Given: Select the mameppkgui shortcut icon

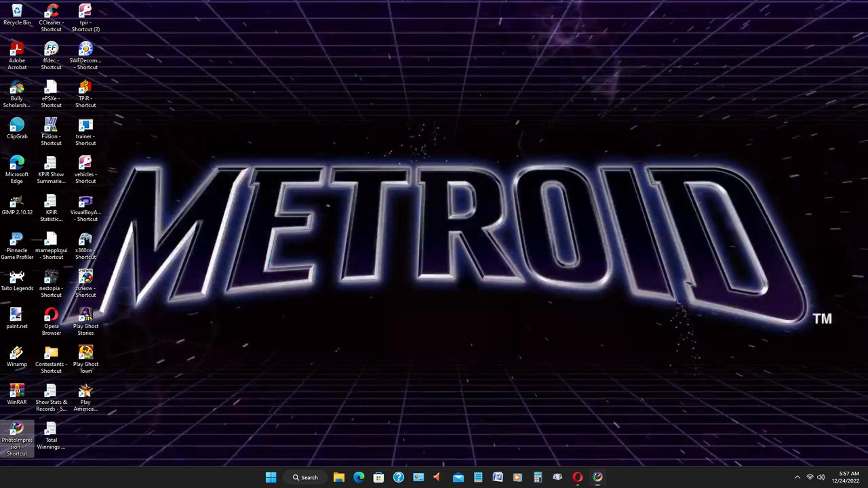Looking at the screenshot, I should tap(51, 245).
